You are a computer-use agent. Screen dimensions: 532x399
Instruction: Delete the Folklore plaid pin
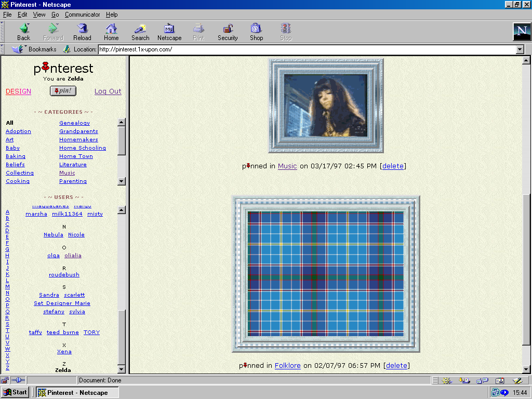[x=396, y=366]
